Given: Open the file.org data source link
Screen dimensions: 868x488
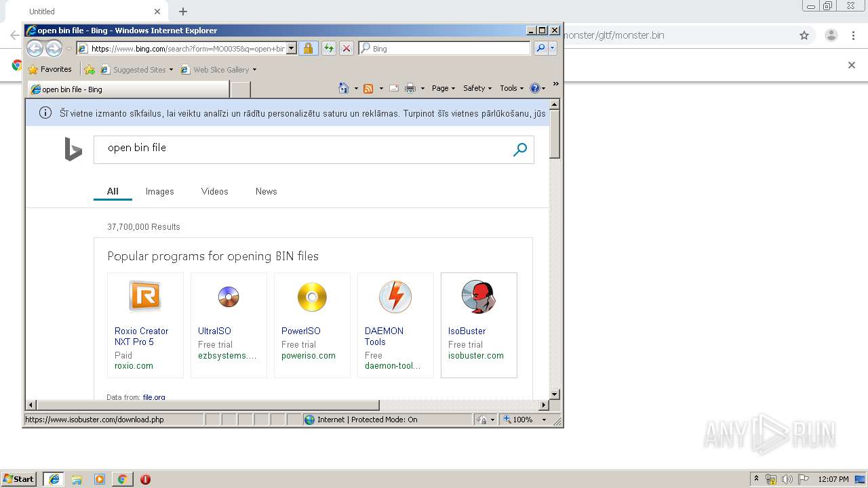Looking at the screenshot, I should point(154,397).
